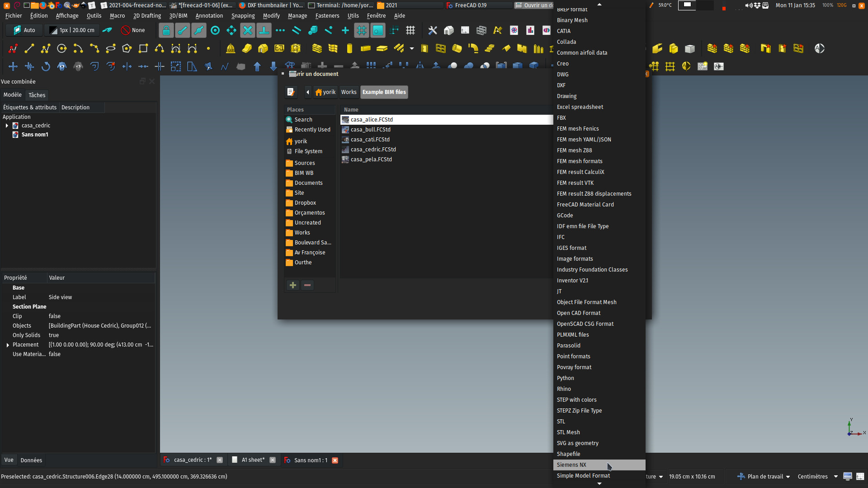The width and height of the screenshot is (868, 488).
Task: Click the apply-style arrow icon beside line width
Action: pos(107,30)
